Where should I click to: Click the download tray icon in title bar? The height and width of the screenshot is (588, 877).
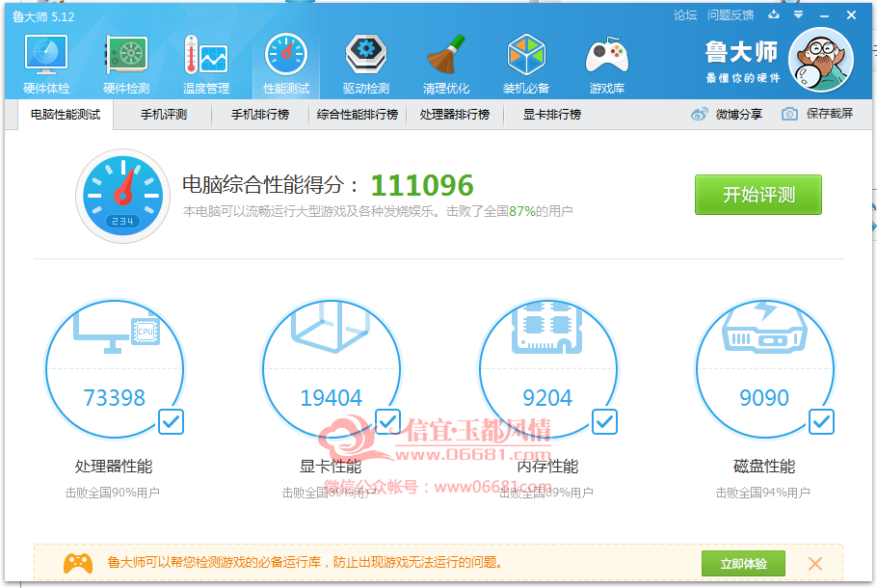(x=774, y=14)
